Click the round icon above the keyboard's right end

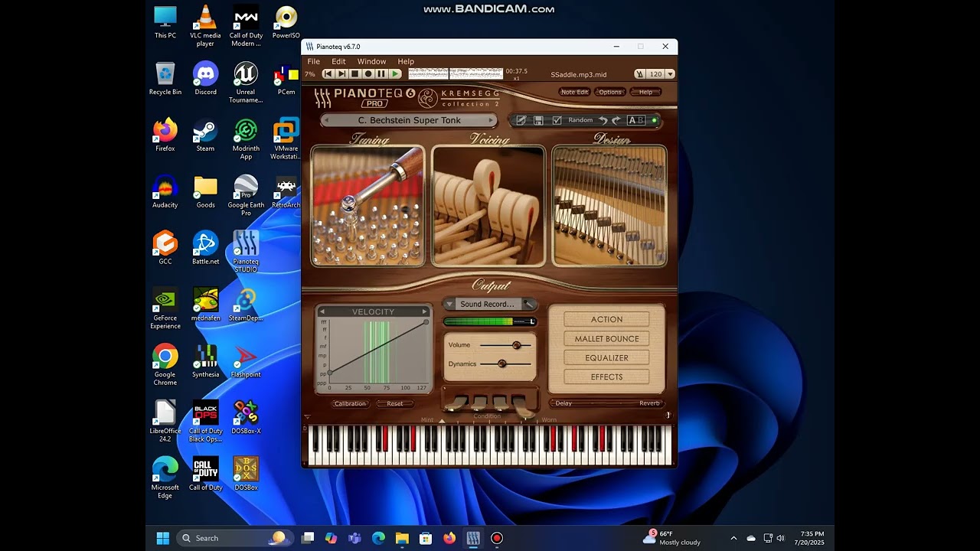pyautogui.click(x=668, y=416)
